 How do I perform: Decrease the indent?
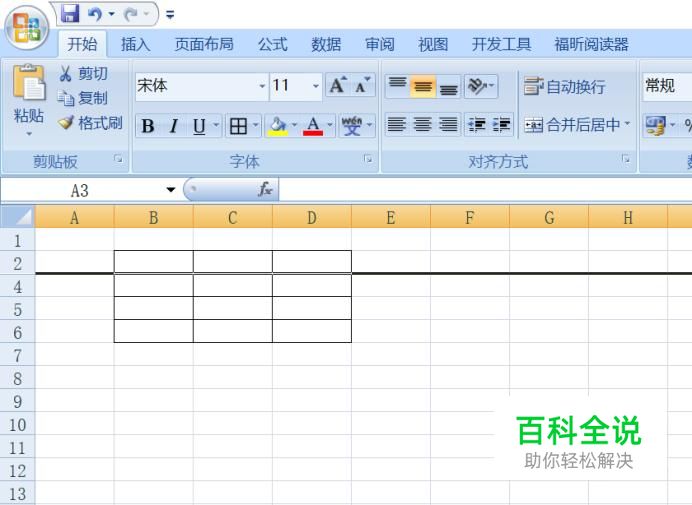pyautogui.click(x=477, y=124)
